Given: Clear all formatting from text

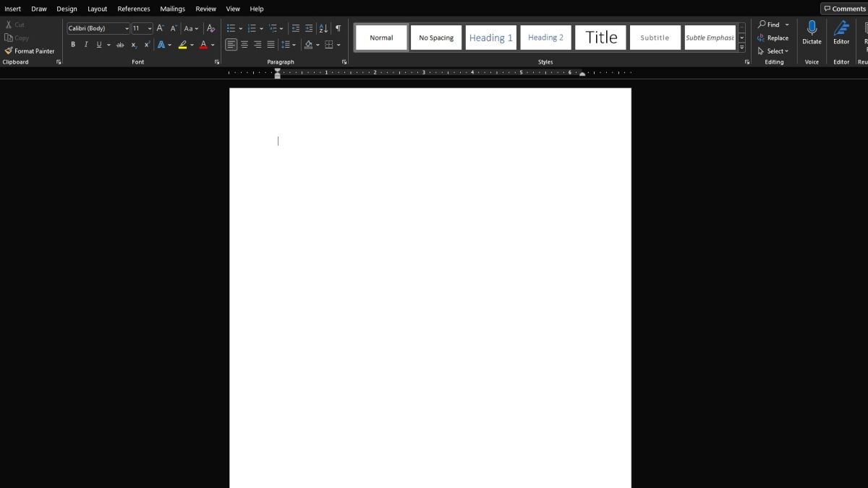Looking at the screenshot, I should 210,29.
